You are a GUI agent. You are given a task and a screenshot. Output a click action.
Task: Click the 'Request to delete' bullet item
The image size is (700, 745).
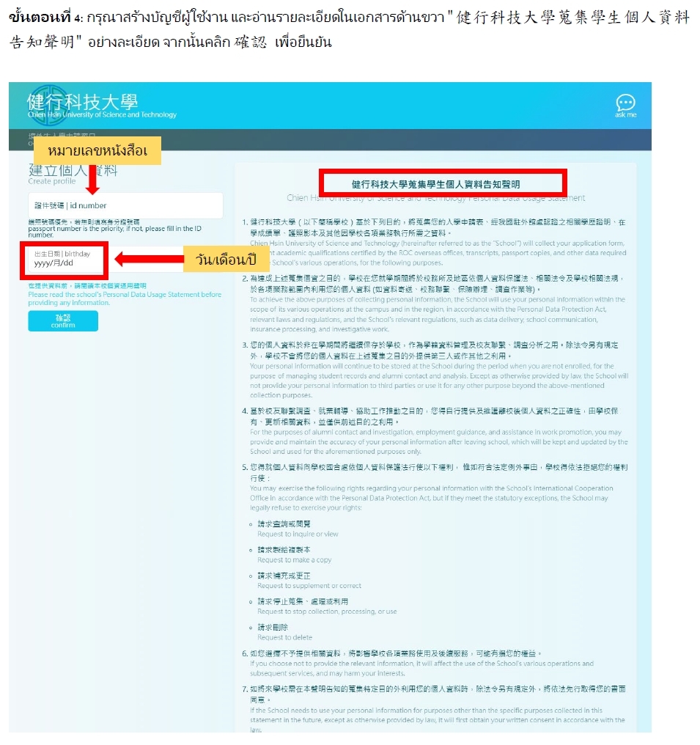coord(284,632)
